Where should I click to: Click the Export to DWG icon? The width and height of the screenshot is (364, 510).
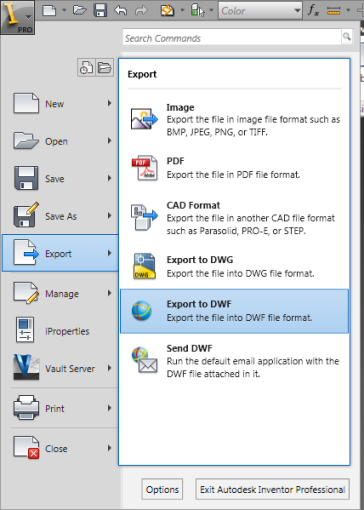pyautogui.click(x=144, y=266)
